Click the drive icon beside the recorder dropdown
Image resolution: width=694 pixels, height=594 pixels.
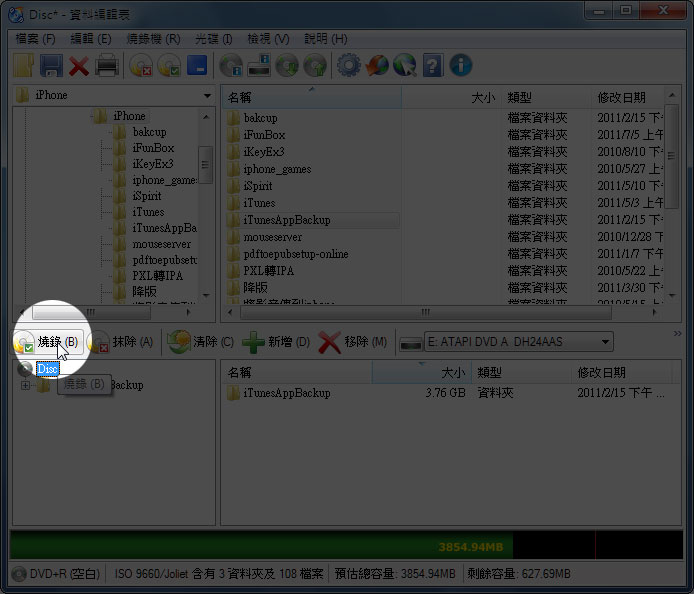coord(410,343)
